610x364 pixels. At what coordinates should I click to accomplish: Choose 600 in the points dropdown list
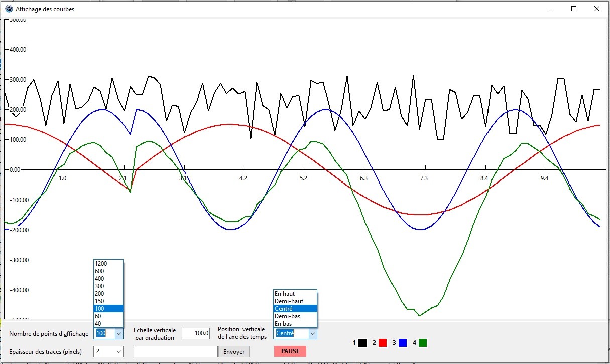click(108, 271)
